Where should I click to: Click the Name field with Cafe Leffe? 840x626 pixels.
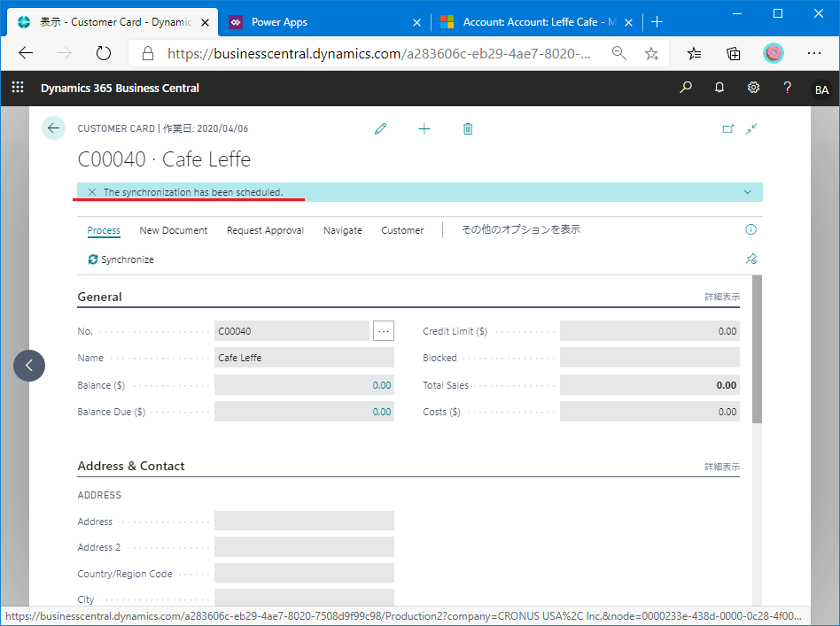pyautogui.click(x=304, y=358)
